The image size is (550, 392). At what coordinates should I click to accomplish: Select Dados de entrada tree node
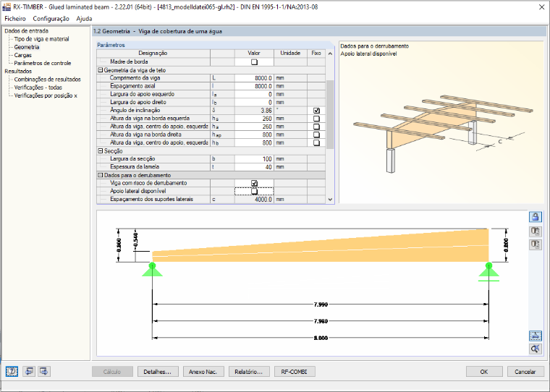[26, 31]
